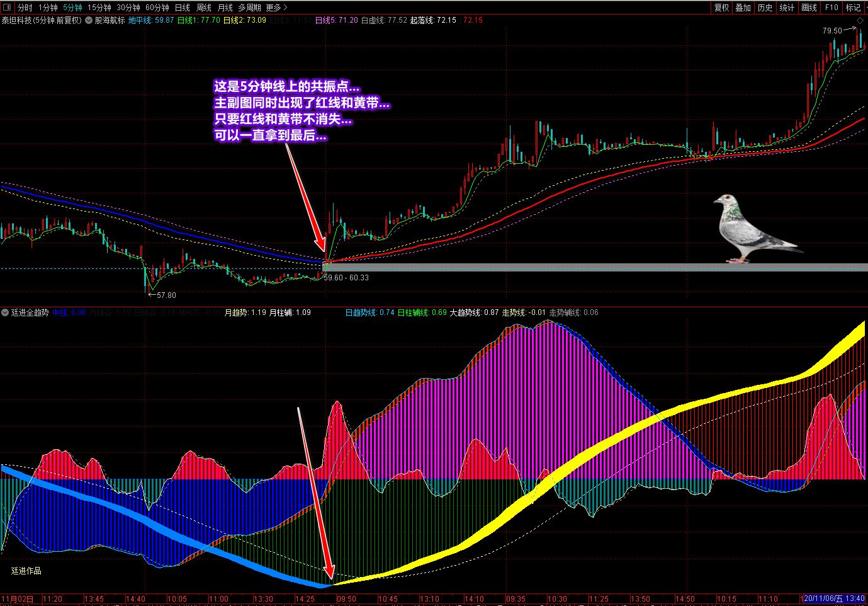Click the 起落线: 72.15 value

click(x=433, y=20)
